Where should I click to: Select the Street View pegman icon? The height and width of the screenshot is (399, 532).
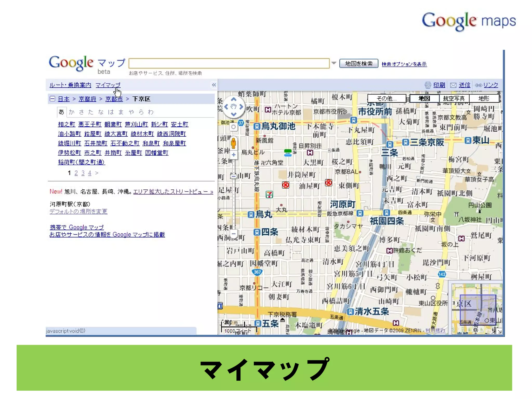tap(234, 143)
